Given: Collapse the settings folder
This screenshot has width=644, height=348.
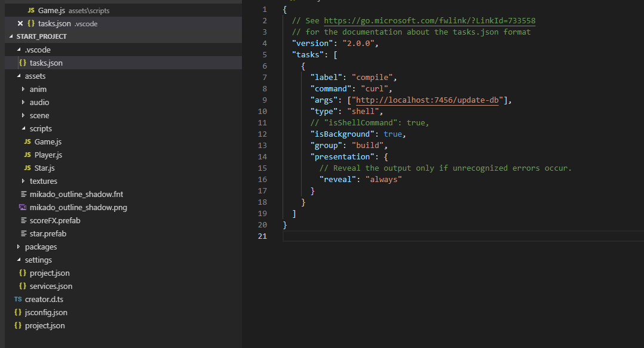Looking at the screenshot, I should pyautogui.click(x=19, y=260).
